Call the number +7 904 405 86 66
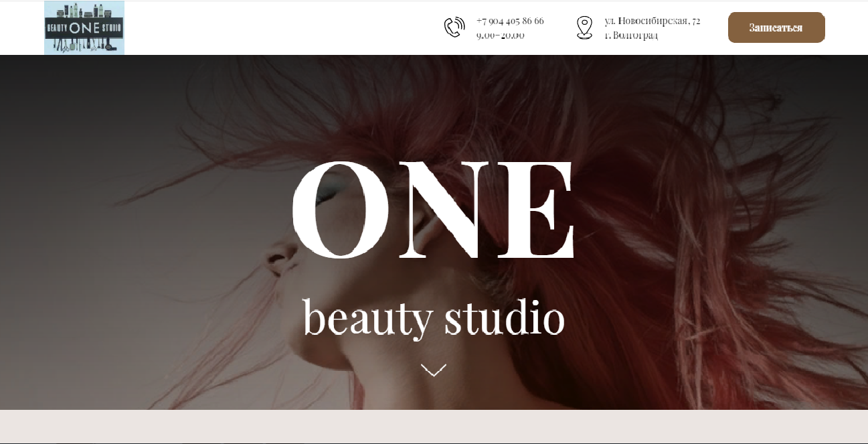The width and height of the screenshot is (868, 444). (x=510, y=21)
